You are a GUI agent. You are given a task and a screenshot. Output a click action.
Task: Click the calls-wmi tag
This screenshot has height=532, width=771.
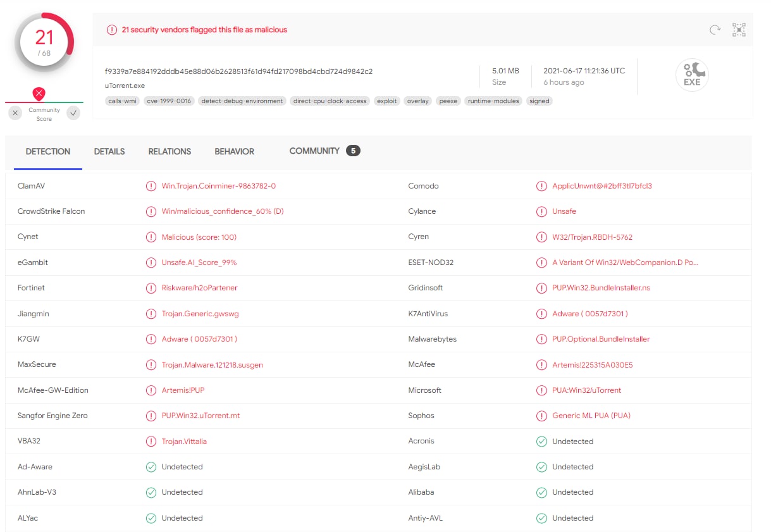123,101
